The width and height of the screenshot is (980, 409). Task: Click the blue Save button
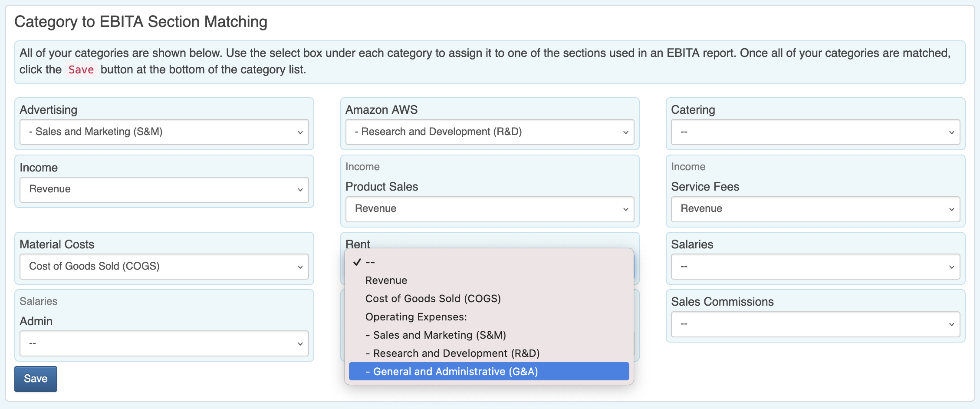(x=36, y=379)
